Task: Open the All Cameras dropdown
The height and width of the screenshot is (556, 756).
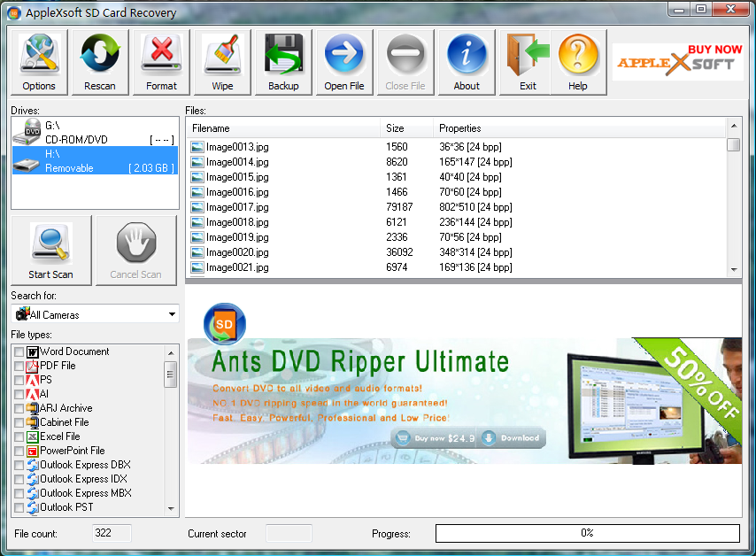Action: 173,314
